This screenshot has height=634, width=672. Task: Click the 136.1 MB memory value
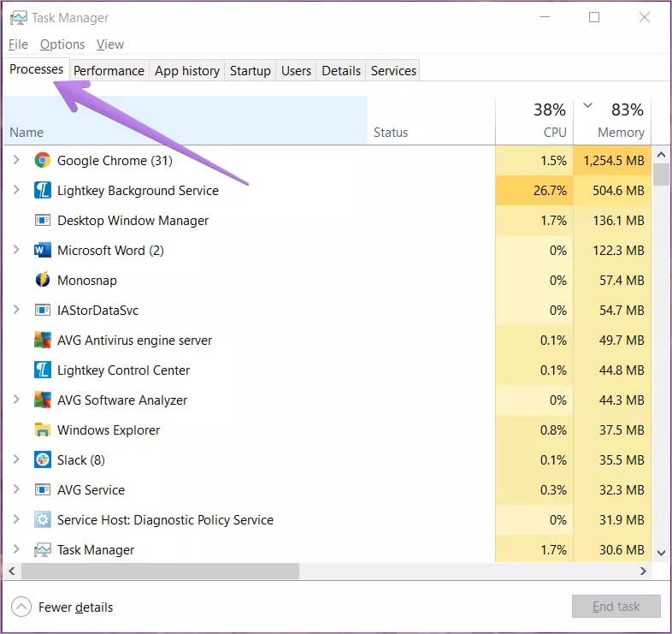click(618, 221)
